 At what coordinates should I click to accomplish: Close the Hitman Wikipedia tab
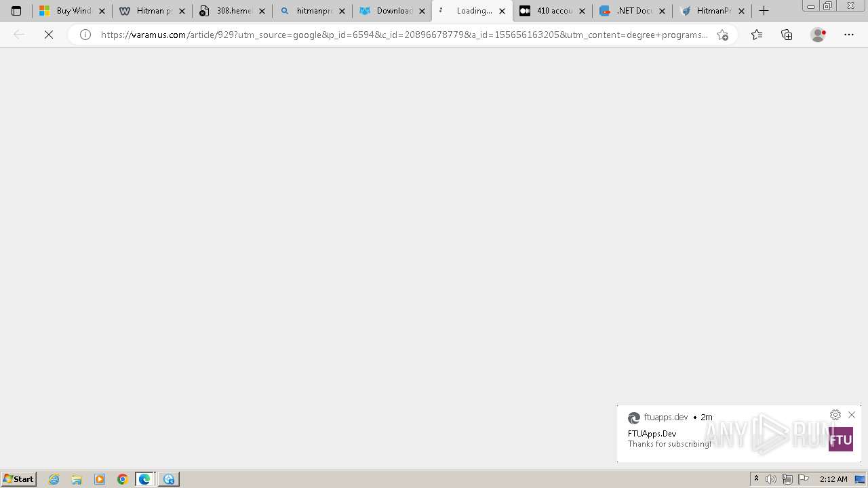[x=182, y=12]
